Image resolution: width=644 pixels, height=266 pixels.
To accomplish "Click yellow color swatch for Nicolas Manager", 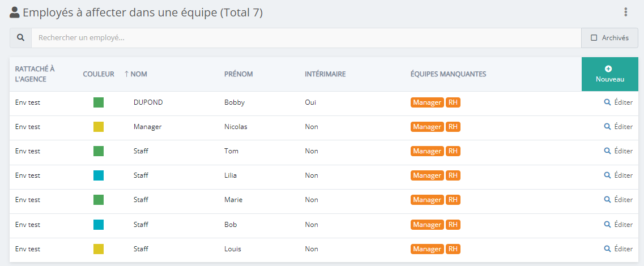I will (x=99, y=126).
